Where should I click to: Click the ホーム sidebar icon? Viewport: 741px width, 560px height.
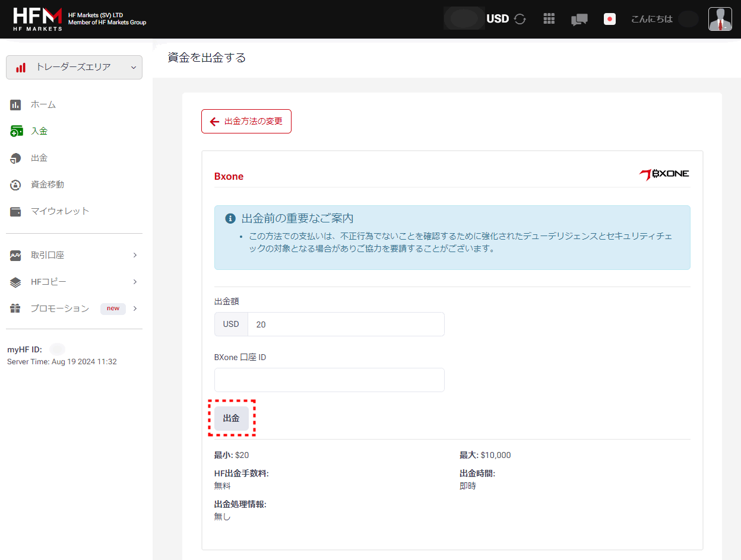pos(16,105)
